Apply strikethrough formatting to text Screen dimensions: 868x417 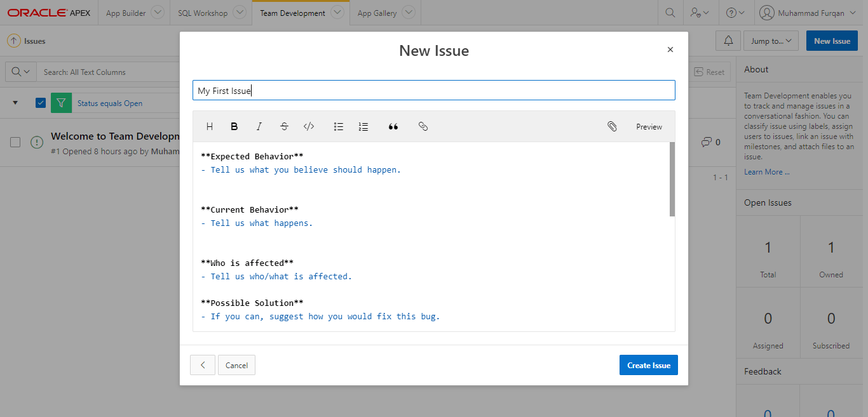click(x=284, y=126)
